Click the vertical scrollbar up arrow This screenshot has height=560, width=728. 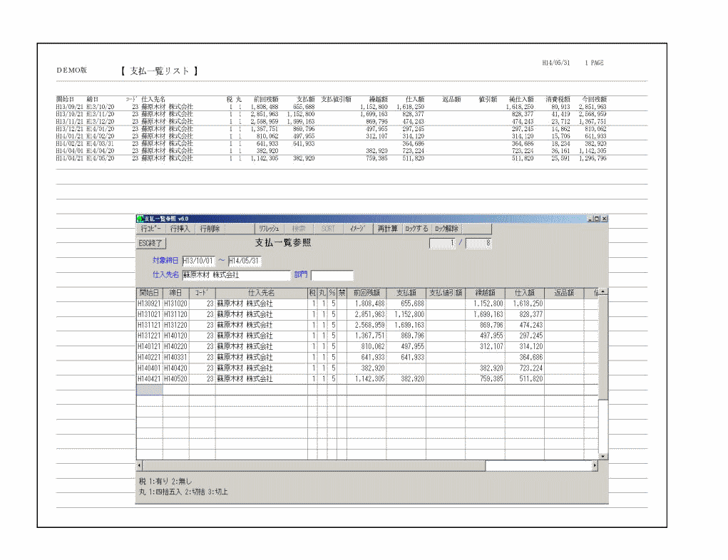tap(603, 292)
